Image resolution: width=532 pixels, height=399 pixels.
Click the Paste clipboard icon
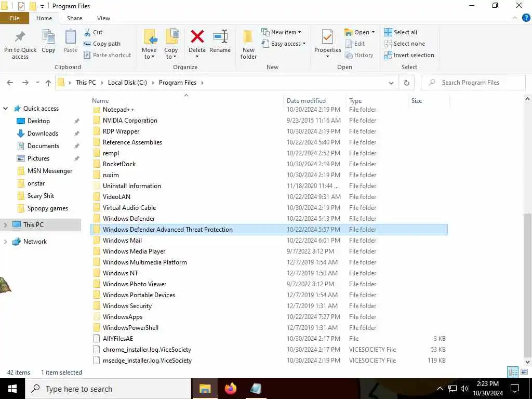pos(70,37)
